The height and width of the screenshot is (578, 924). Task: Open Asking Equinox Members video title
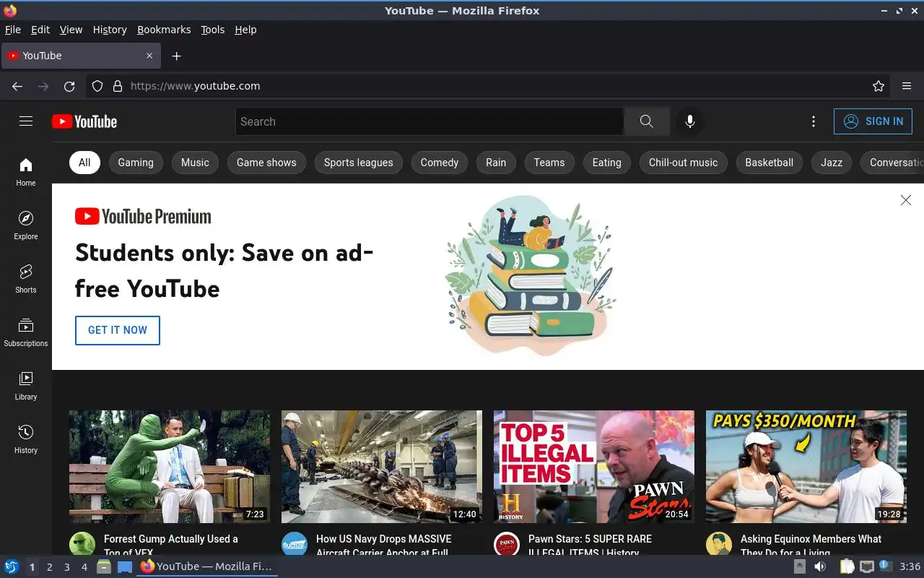click(x=811, y=545)
